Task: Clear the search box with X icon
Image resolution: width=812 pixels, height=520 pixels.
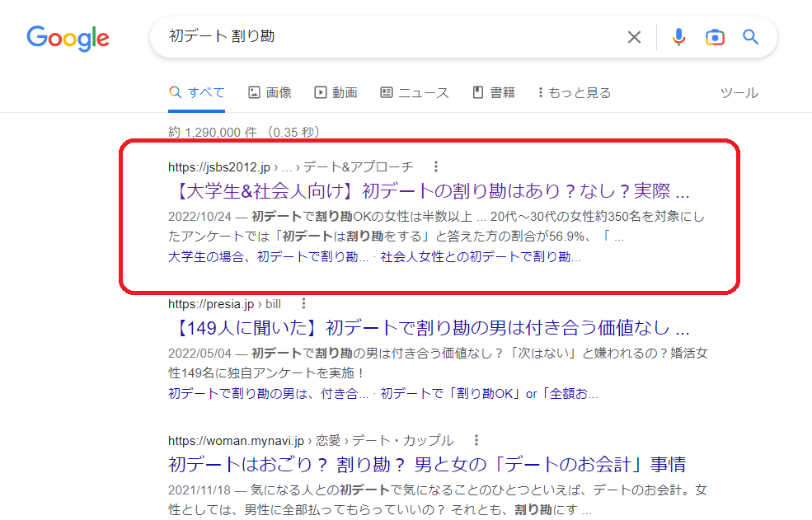Action: (635, 37)
